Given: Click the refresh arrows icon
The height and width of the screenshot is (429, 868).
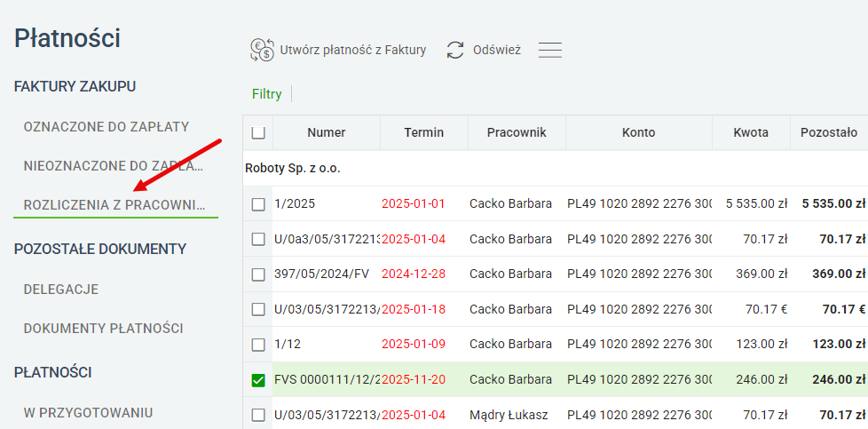Looking at the screenshot, I should 455,50.
